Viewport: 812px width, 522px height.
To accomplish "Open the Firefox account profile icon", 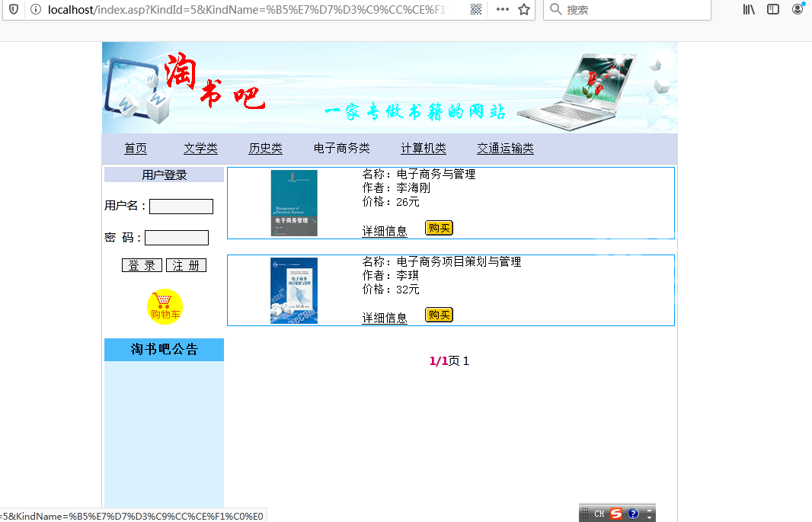I will click(x=798, y=9).
